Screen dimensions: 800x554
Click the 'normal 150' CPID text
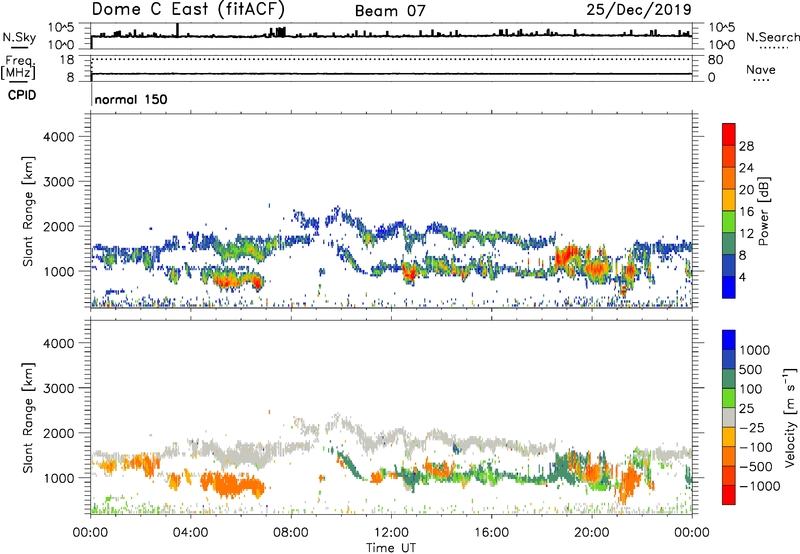(x=131, y=99)
